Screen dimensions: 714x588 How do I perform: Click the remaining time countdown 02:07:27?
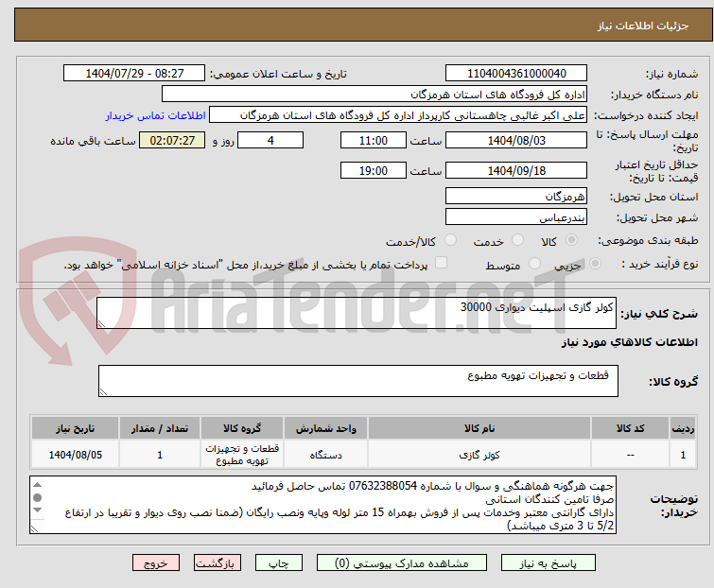[172, 140]
